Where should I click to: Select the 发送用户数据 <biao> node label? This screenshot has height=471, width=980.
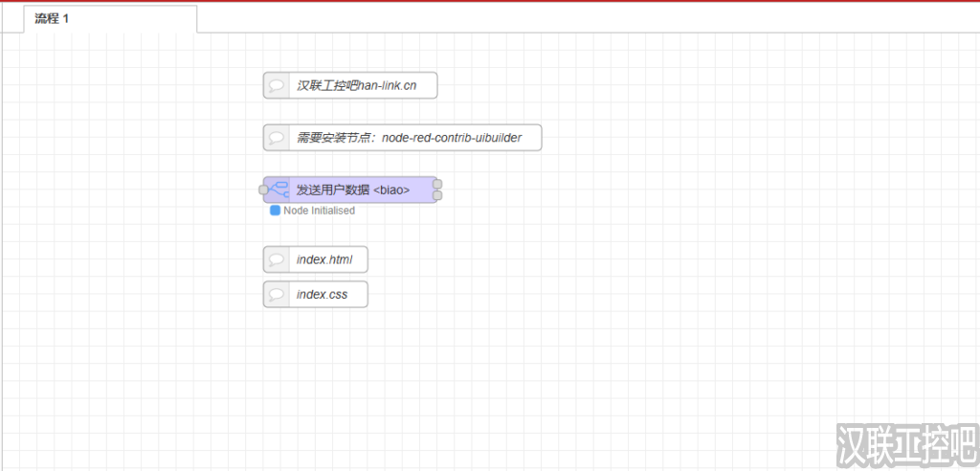tap(353, 190)
